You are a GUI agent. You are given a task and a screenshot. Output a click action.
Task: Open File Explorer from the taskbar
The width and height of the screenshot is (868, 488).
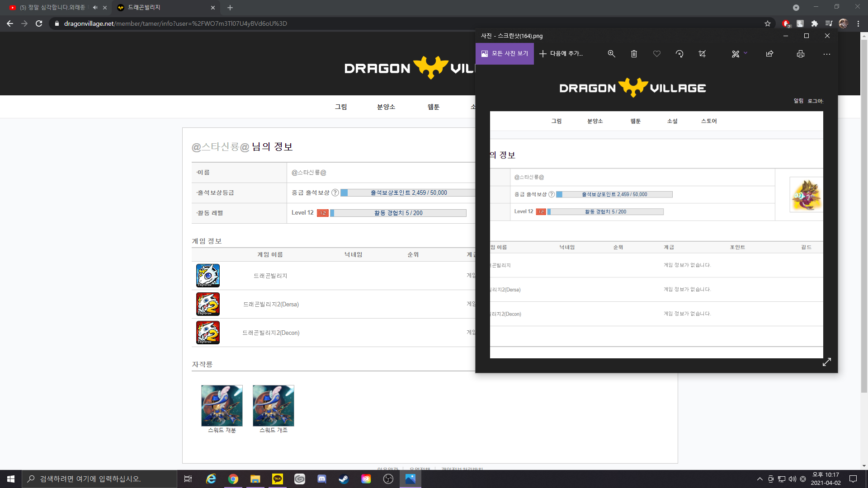click(255, 479)
